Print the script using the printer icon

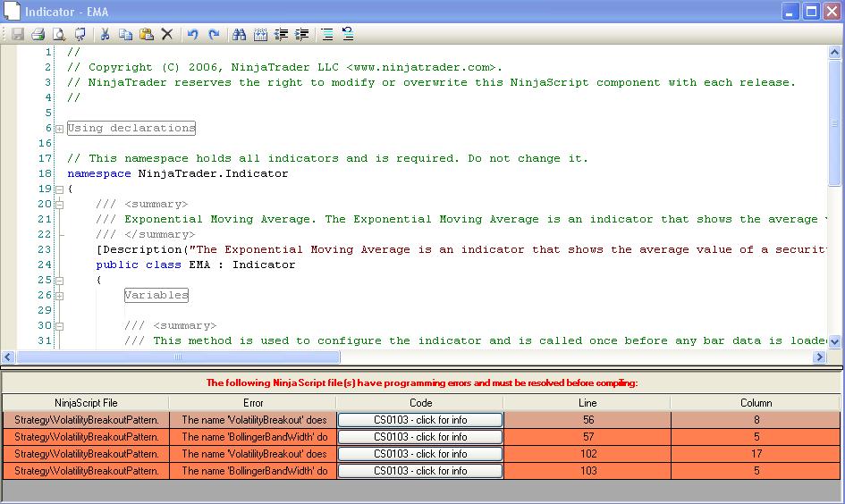pos(38,35)
